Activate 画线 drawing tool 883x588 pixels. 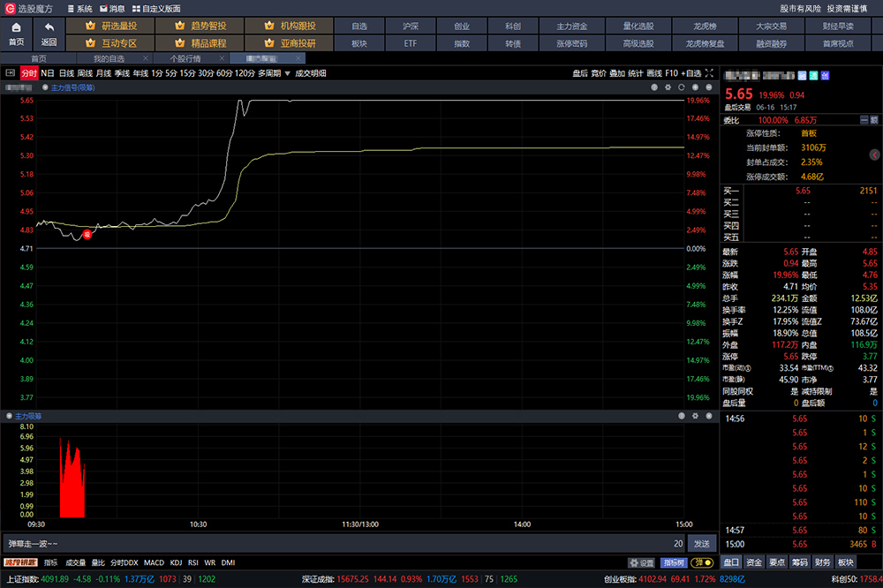[x=654, y=73]
